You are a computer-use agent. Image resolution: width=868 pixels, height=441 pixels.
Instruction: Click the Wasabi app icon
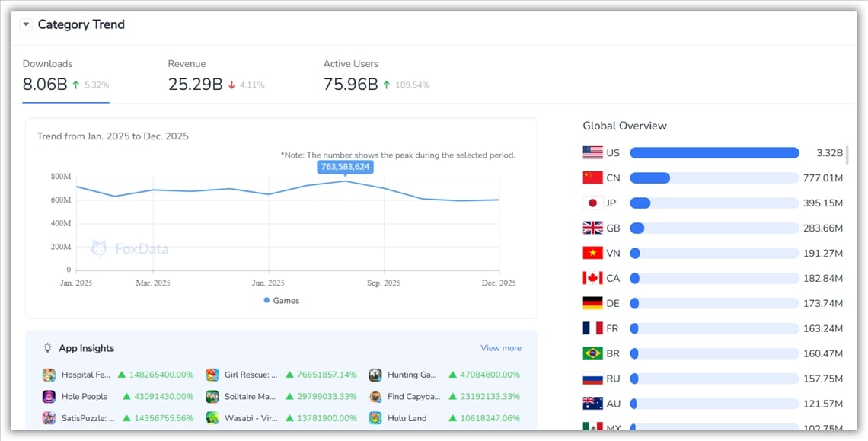coord(211,418)
